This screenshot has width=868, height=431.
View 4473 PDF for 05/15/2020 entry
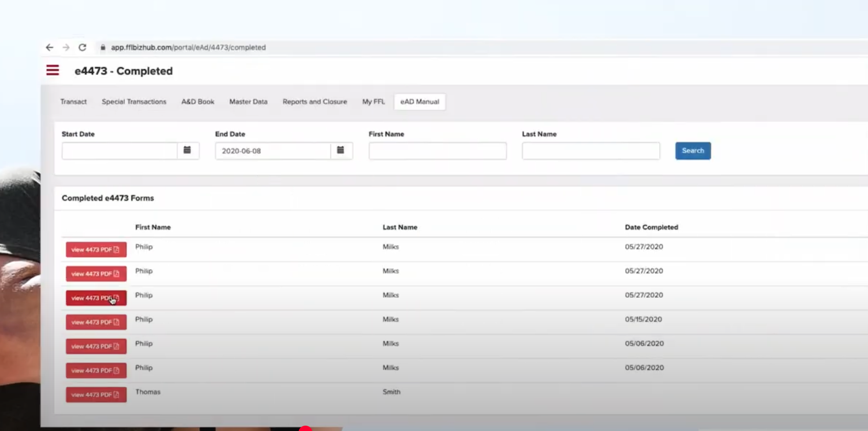point(96,322)
